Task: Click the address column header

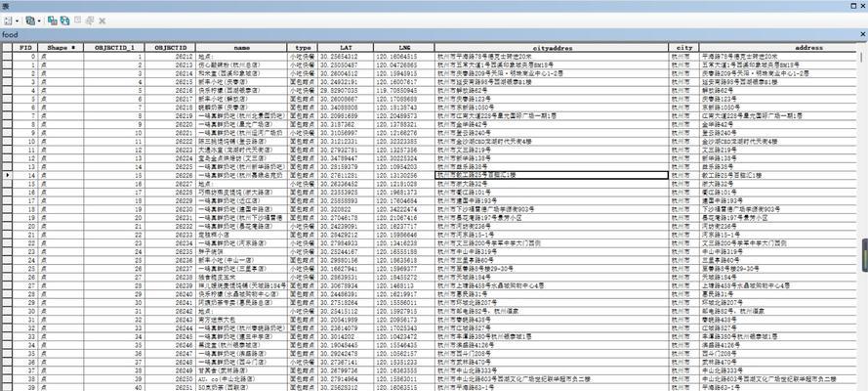Action: click(x=780, y=48)
